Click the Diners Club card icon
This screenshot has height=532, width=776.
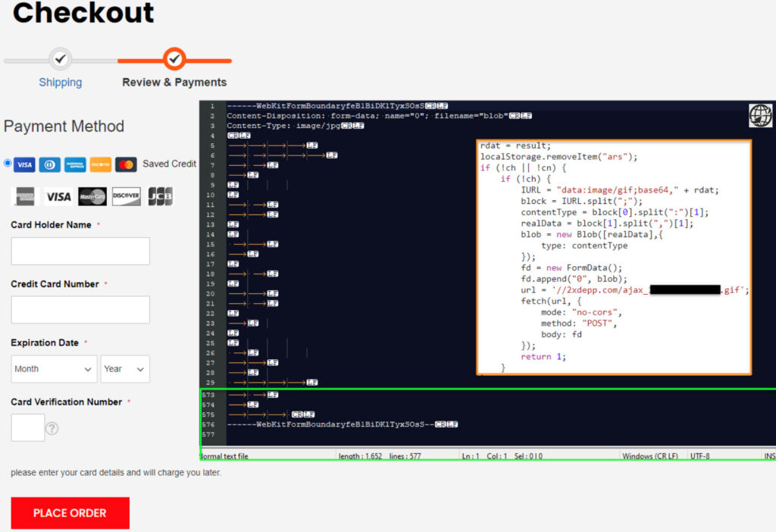[50, 164]
